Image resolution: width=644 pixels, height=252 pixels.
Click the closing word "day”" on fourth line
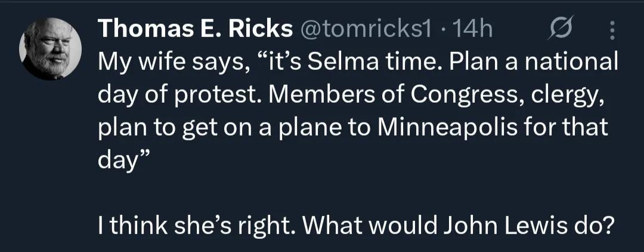tap(120, 161)
